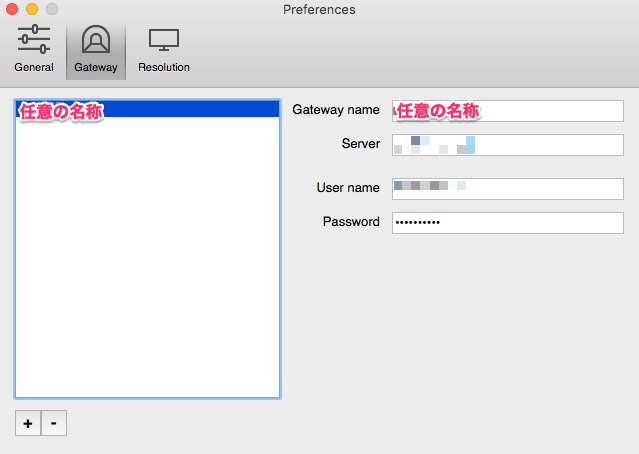Select the Gateway toolbar icon

[x=96, y=41]
